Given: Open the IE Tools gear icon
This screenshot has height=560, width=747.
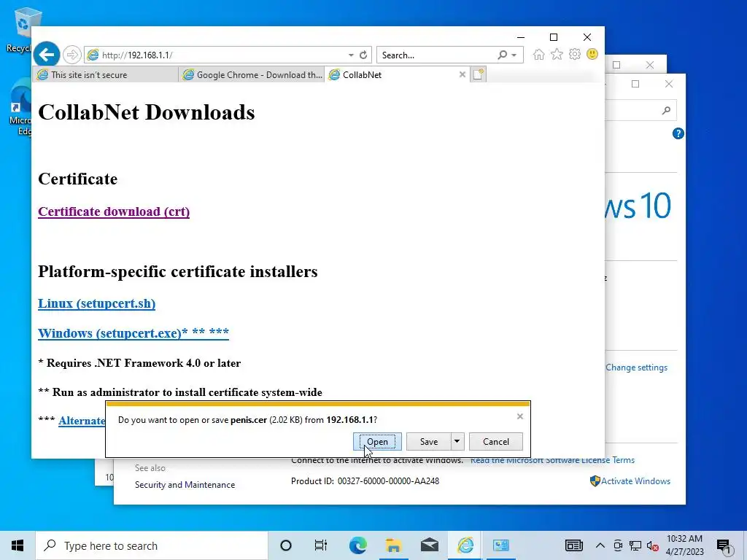Looking at the screenshot, I should coord(575,54).
